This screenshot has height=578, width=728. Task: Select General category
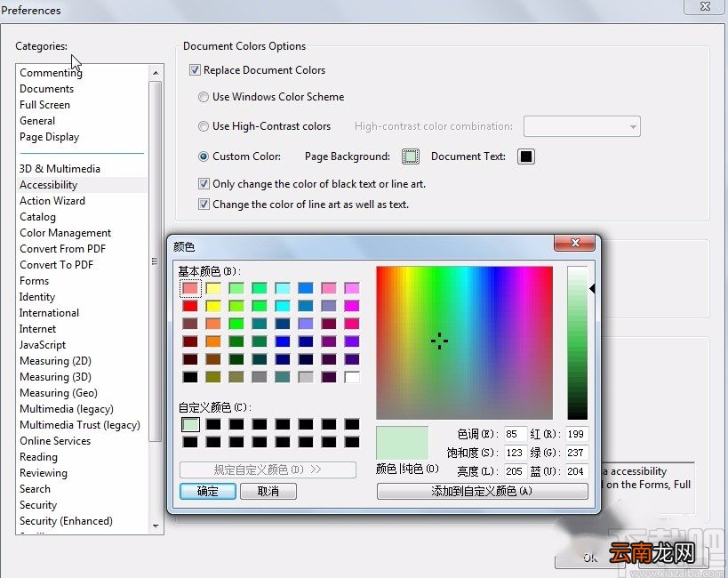(x=37, y=121)
